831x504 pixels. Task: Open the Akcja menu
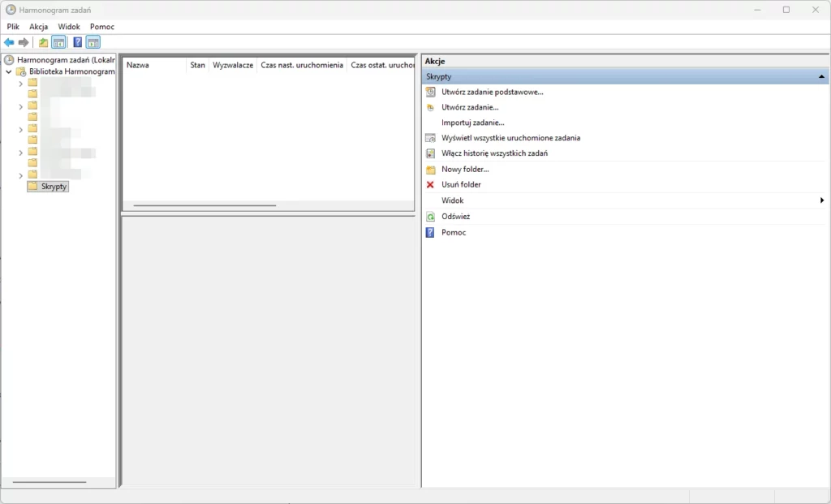point(38,27)
